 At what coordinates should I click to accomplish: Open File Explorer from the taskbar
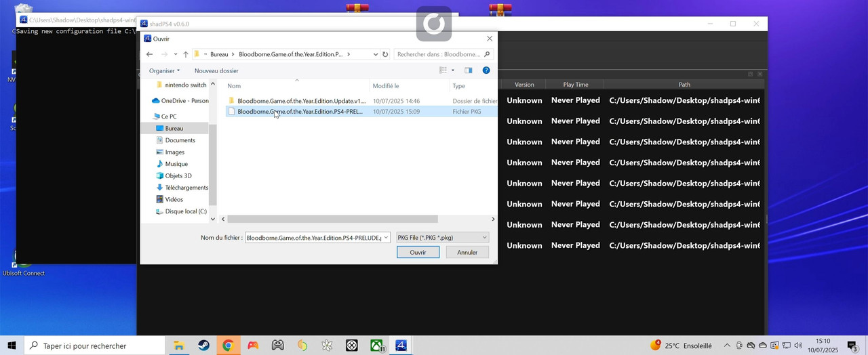[179, 346]
